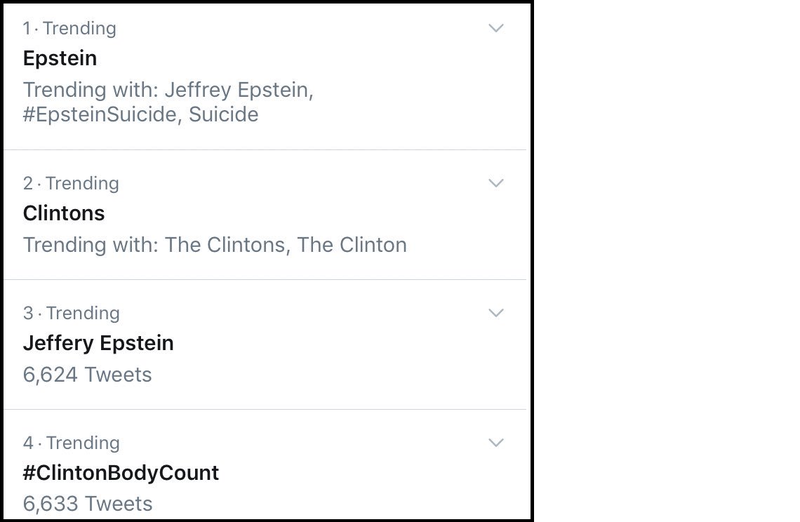This screenshot has height=522, width=800.
Task: Open chevron menu beside Clintons trend
Action: coord(495,183)
